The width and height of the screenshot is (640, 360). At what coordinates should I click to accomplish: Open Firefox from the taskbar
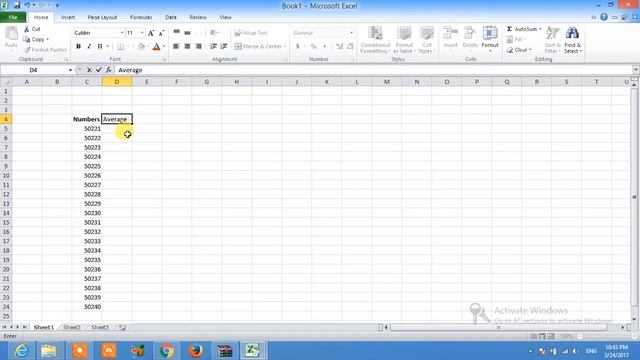196,351
